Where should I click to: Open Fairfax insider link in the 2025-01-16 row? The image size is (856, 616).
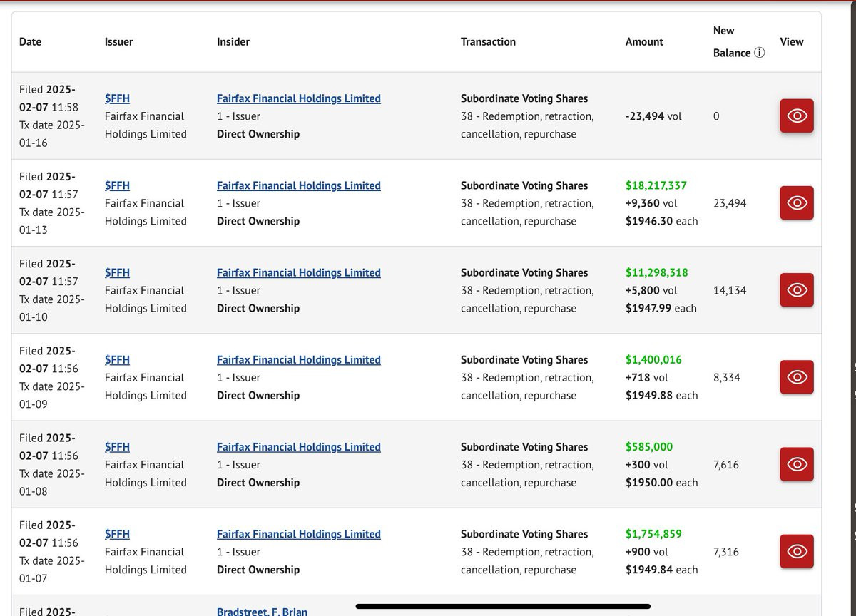pos(299,98)
